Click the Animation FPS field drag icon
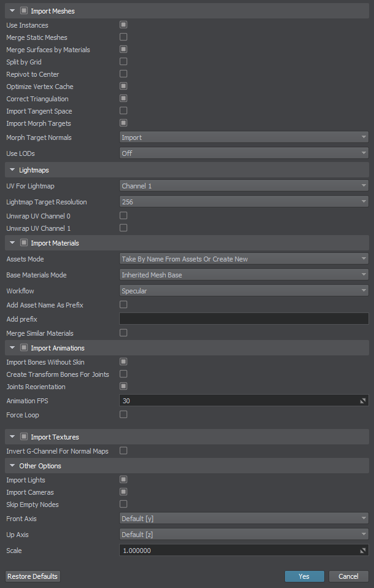374x588 pixels. tap(363, 401)
